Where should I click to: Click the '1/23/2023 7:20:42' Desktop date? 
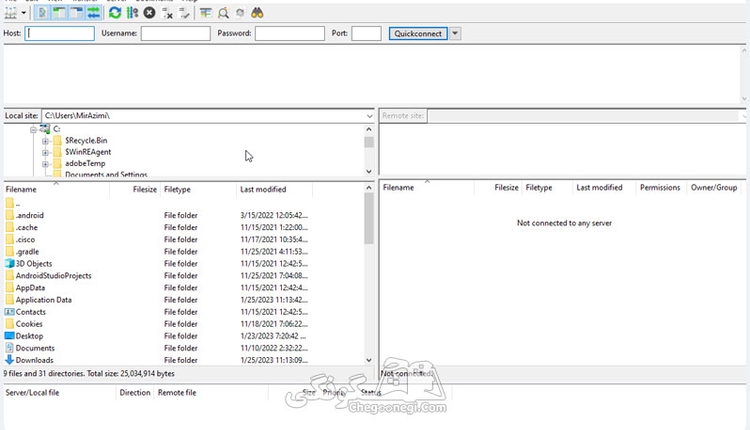(x=273, y=336)
